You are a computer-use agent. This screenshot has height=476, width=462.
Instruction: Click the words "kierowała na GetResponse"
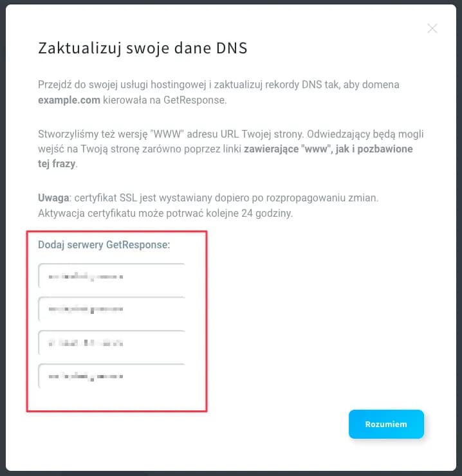(x=149, y=101)
